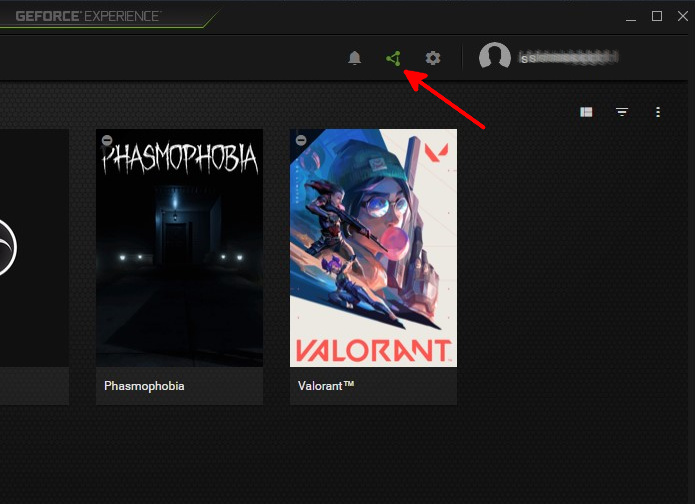
Task: Open the notifications bell
Action: pyautogui.click(x=354, y=58)
